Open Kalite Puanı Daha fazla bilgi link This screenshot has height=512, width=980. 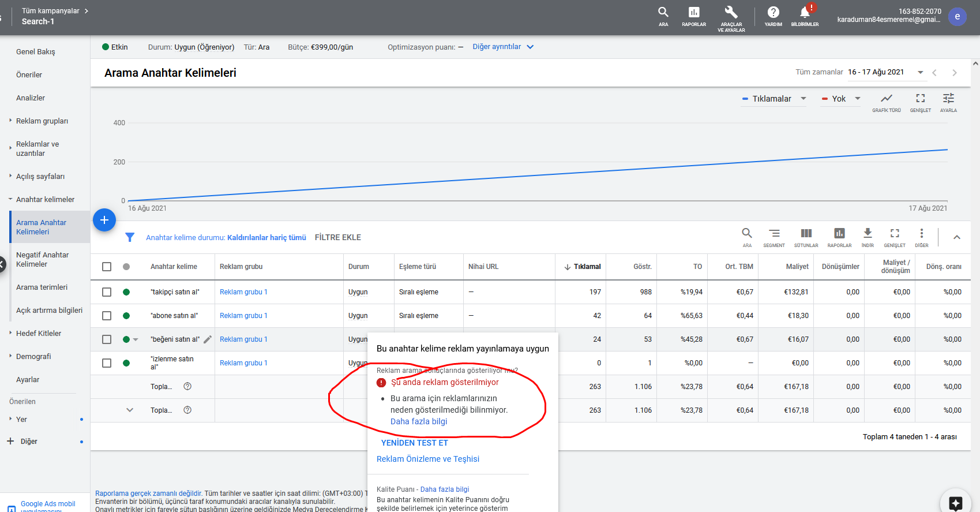point(445,489)
